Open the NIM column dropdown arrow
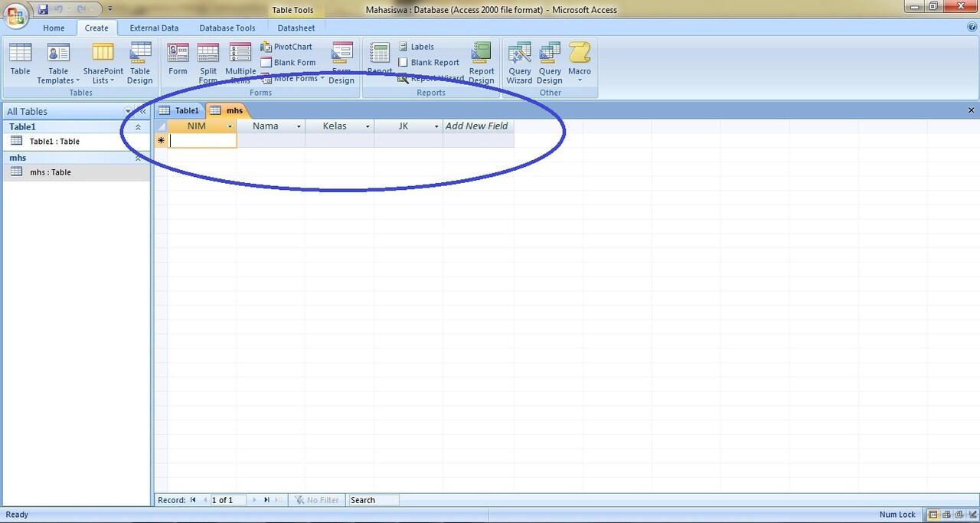Viewport: 980px width, 523px height. (230, 126)
